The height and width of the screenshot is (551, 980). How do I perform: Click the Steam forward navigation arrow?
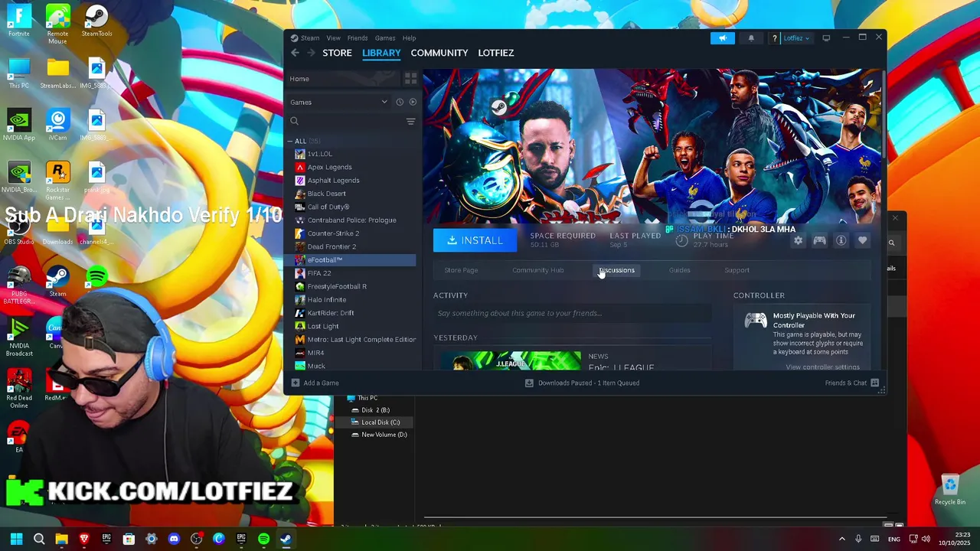[x=311, y=53]
